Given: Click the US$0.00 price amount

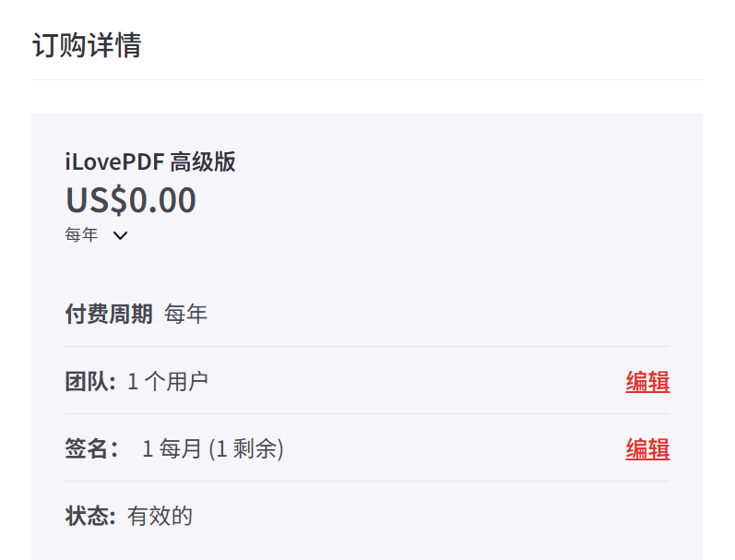Looking at the screenshot, I should [131, 200].
